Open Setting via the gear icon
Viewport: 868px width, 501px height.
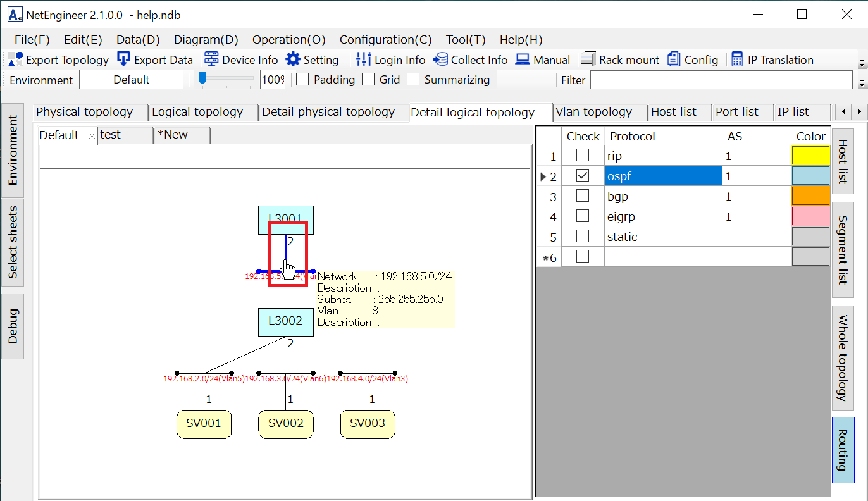tap(293, 59)
